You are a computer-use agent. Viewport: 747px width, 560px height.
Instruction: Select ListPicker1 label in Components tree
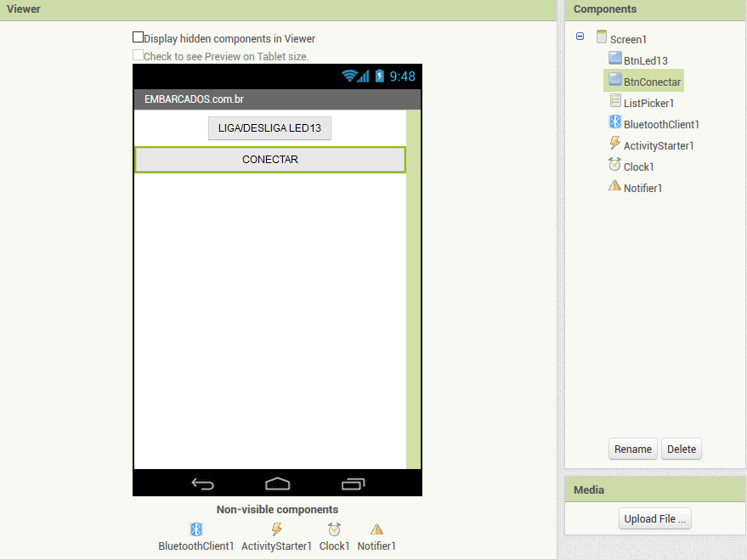(648, 104)
